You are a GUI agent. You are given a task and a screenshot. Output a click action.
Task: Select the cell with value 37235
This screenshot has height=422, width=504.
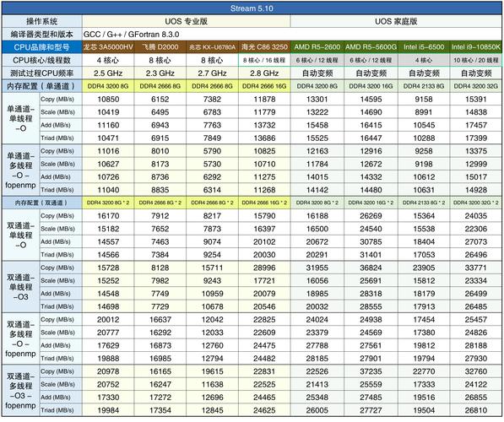(x=371, y=371)
